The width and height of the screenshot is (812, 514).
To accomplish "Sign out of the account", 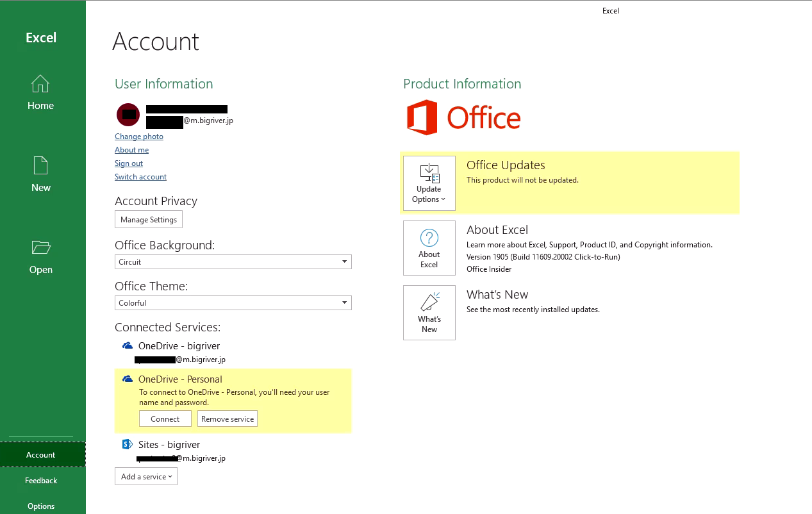I will [x=128, y=163].
